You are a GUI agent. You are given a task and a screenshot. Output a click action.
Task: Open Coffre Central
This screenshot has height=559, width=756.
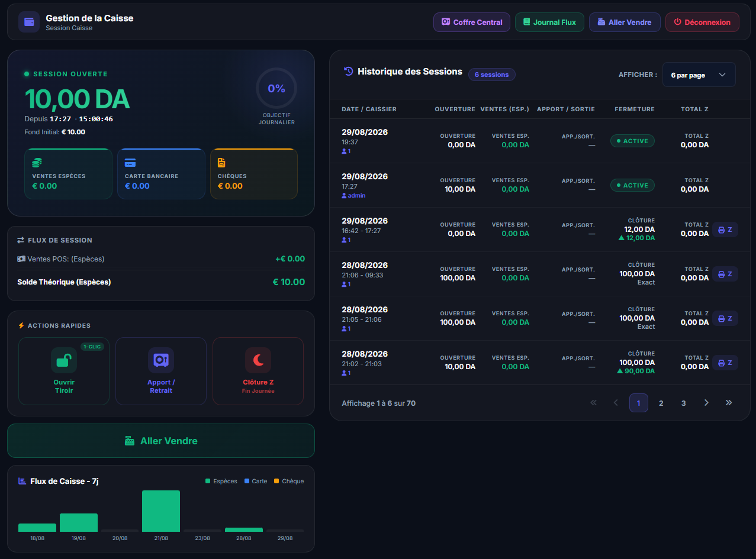[472, 22]
